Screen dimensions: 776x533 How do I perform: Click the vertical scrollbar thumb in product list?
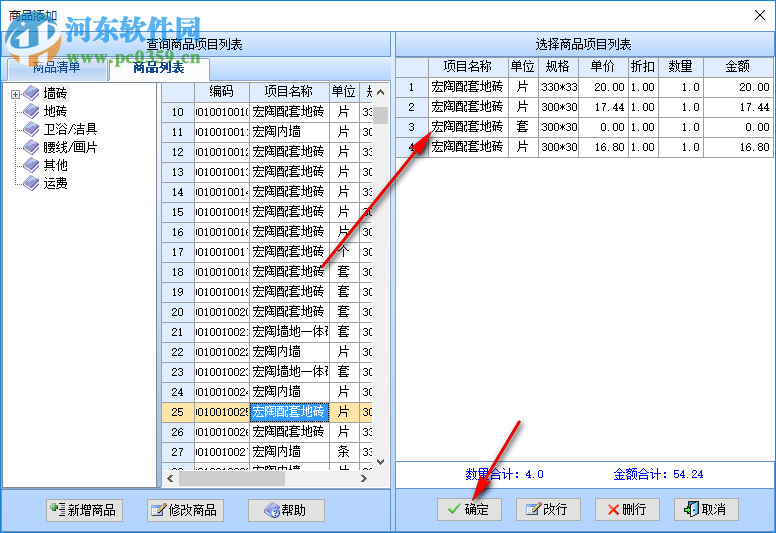pyautogui.click(x=380, y=115)
